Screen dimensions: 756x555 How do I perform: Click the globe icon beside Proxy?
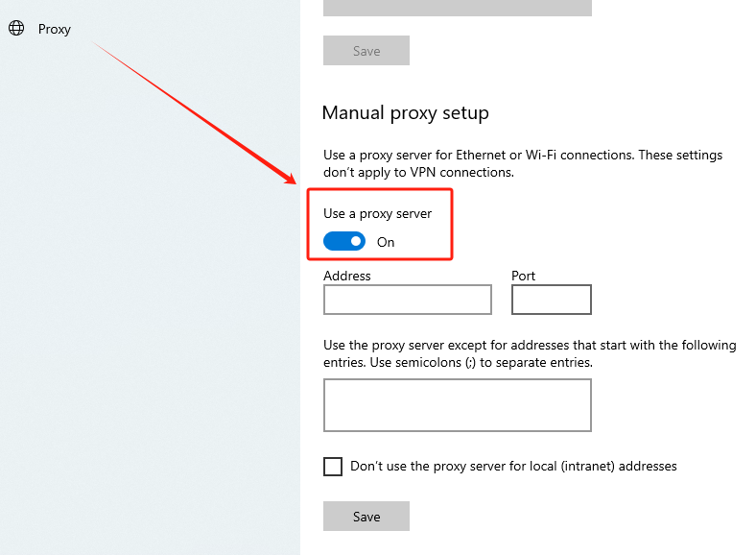[16, 28]
